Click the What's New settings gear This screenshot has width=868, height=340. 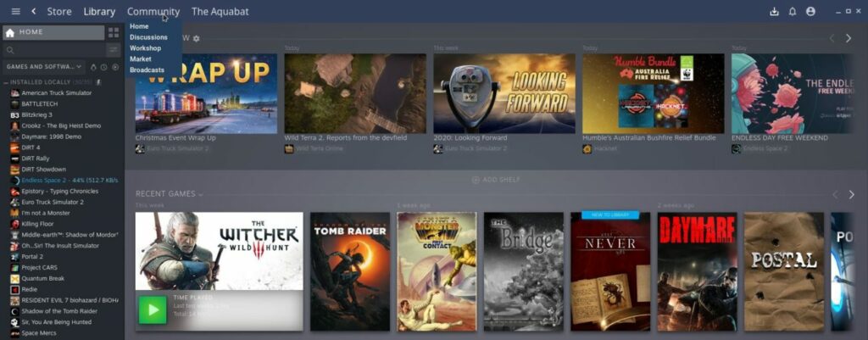pos(197,38)
